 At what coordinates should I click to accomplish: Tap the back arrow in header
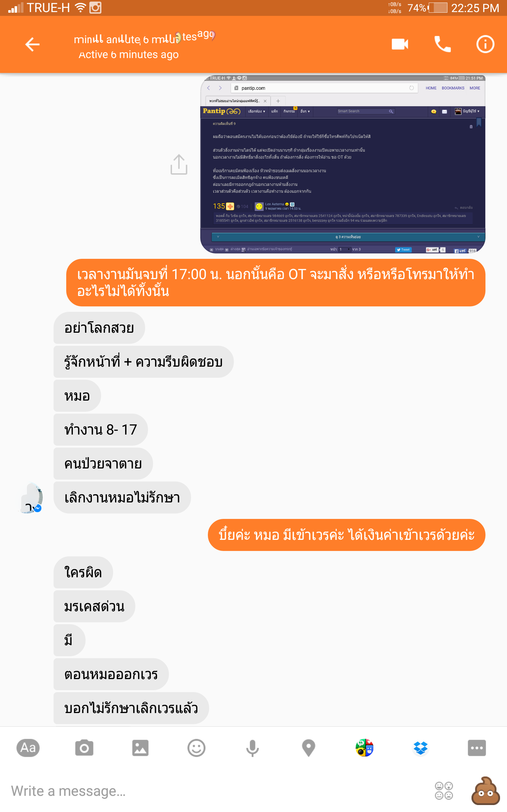coord(33,44)
